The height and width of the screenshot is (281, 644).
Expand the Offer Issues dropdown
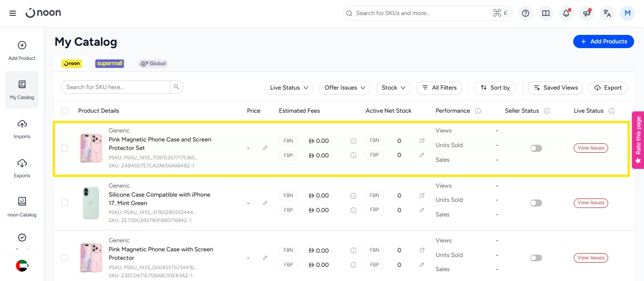coord(345,88)
